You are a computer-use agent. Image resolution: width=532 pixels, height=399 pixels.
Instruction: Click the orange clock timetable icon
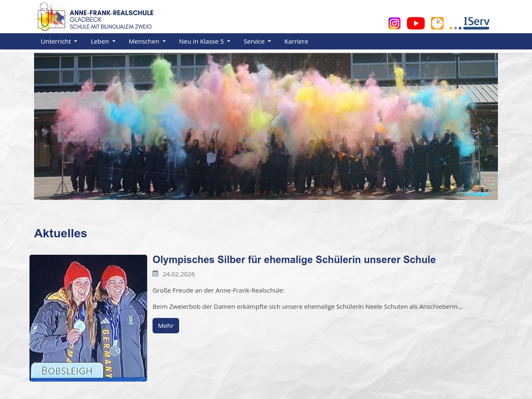coord(437,23)
